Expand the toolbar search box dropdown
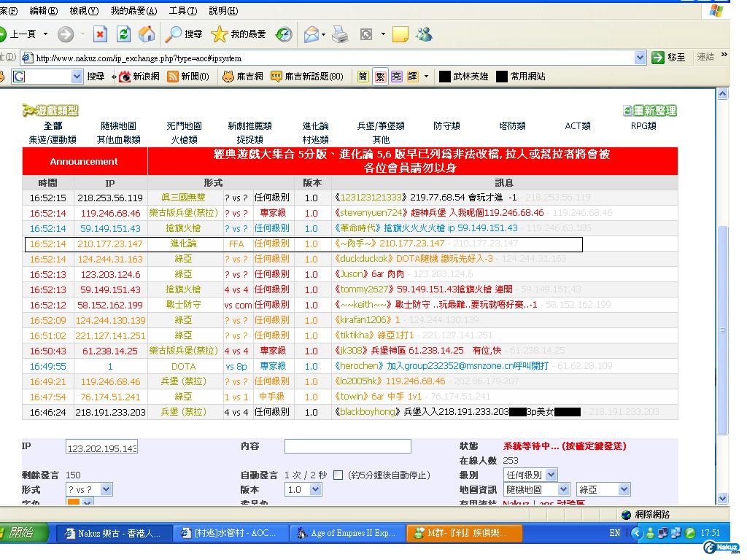 (77, 76)
